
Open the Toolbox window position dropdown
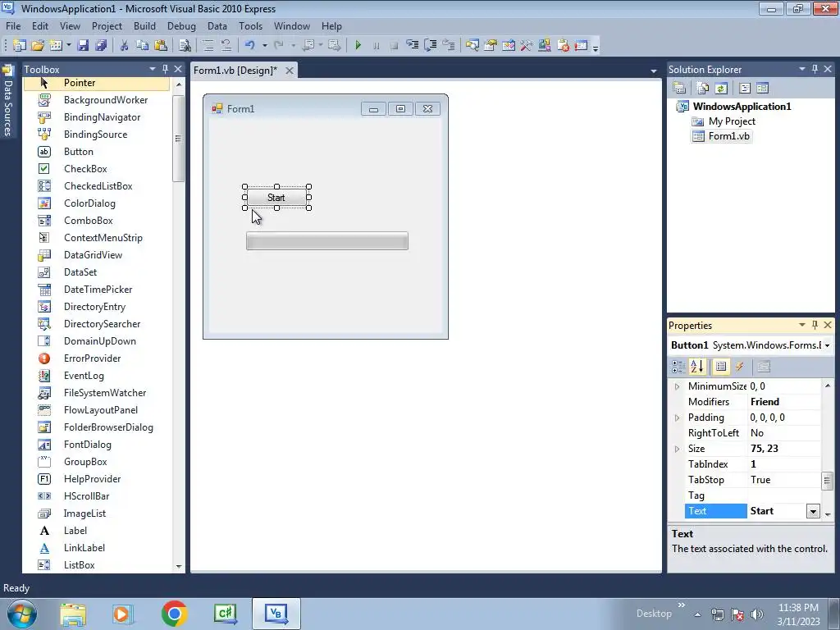[x=152, y=69]
